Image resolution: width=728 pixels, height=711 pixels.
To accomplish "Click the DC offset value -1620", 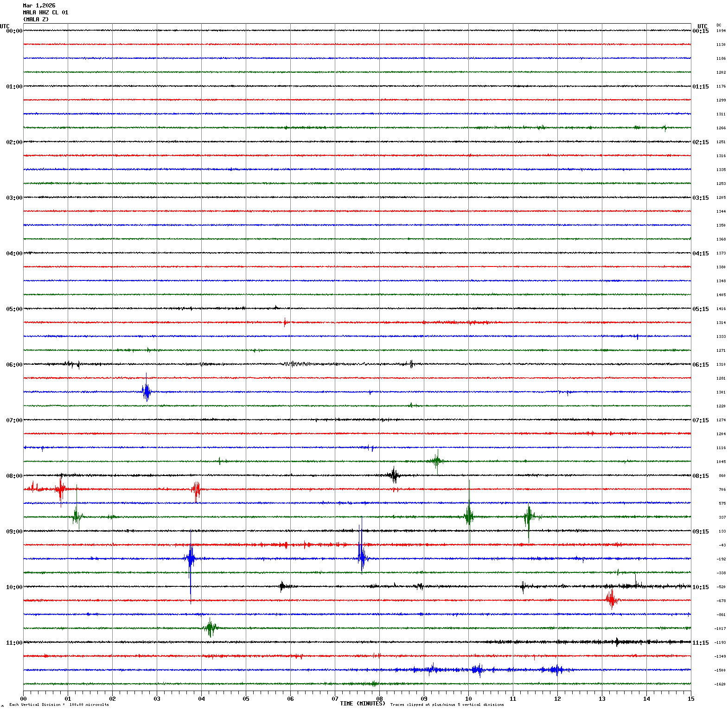I will click(720, 684).
